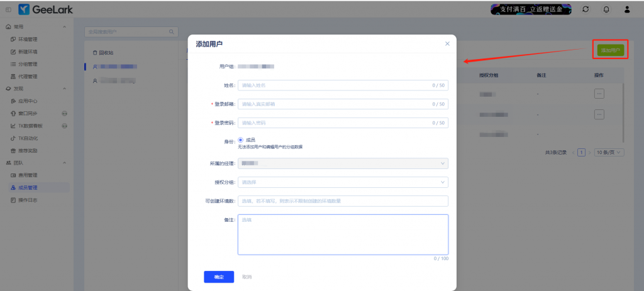644x291 pixels.
Task: Open the notification bell
Action: 606,9
